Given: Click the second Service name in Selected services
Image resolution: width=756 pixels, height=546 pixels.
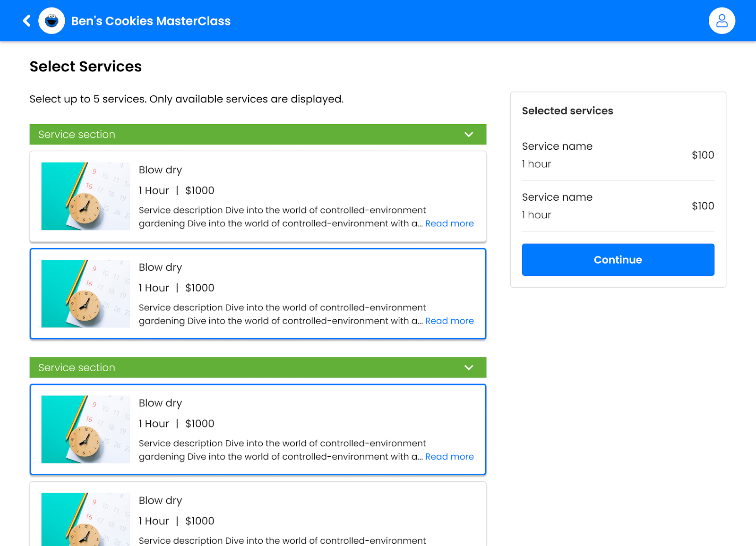Looking at the screenshot, I should [x=557, y=197].
